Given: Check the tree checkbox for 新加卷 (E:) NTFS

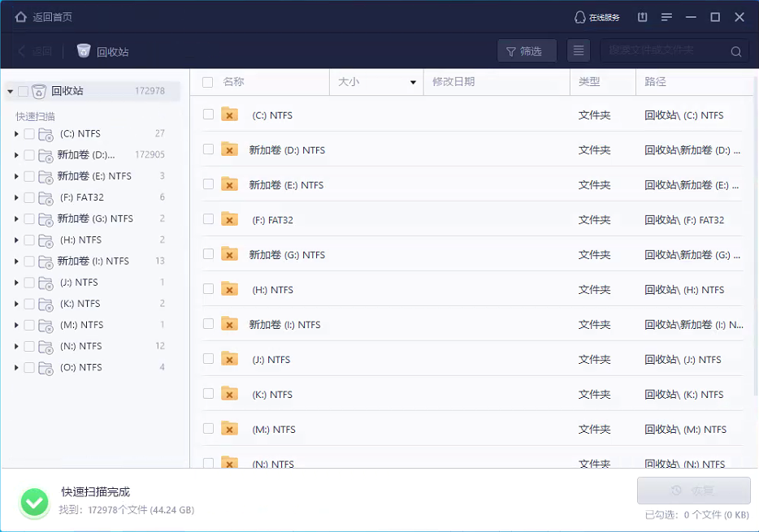Looking at the screenshot, I should (29, 176).
